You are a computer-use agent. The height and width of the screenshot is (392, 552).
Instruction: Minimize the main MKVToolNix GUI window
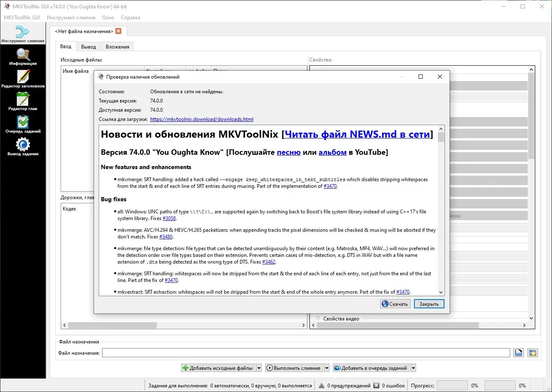[503, 6]
